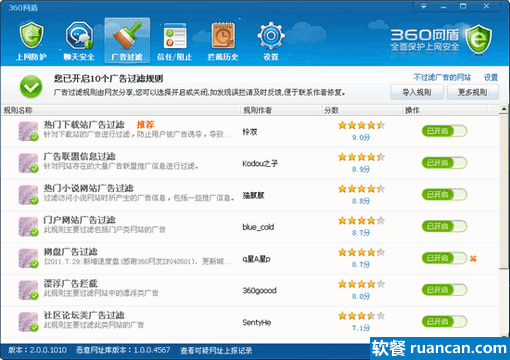Switch off the 社区论坛类广告过滤 rule

tap(444, 321)
